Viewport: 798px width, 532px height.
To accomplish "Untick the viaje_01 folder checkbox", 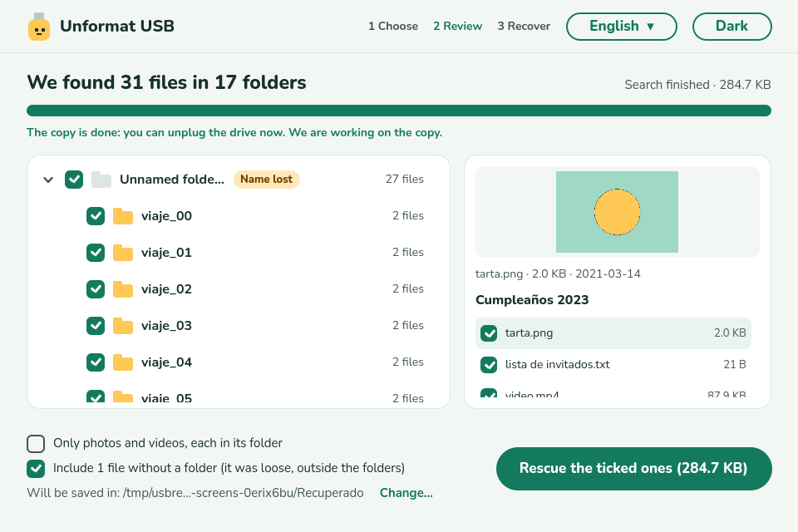I will (x=96, y=253).
